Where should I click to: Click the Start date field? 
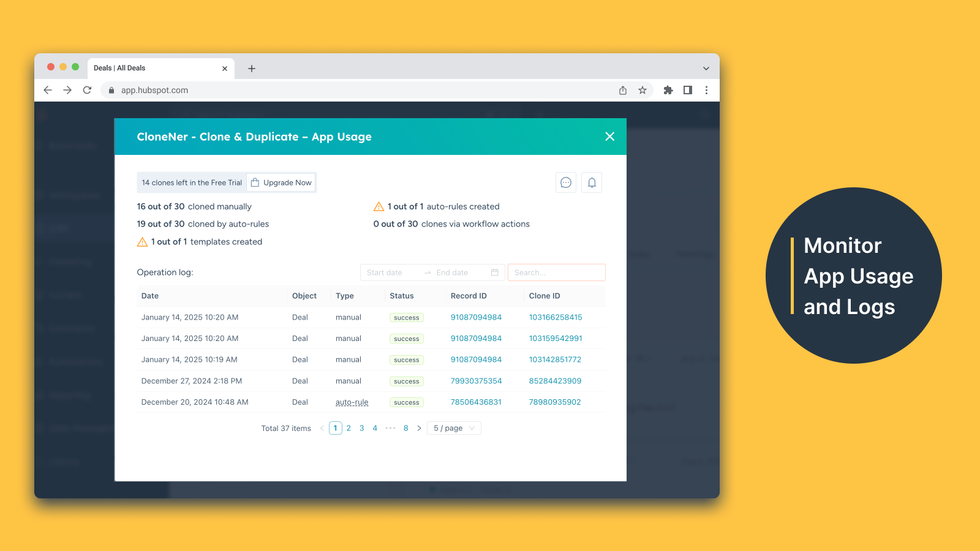(392, 272)
